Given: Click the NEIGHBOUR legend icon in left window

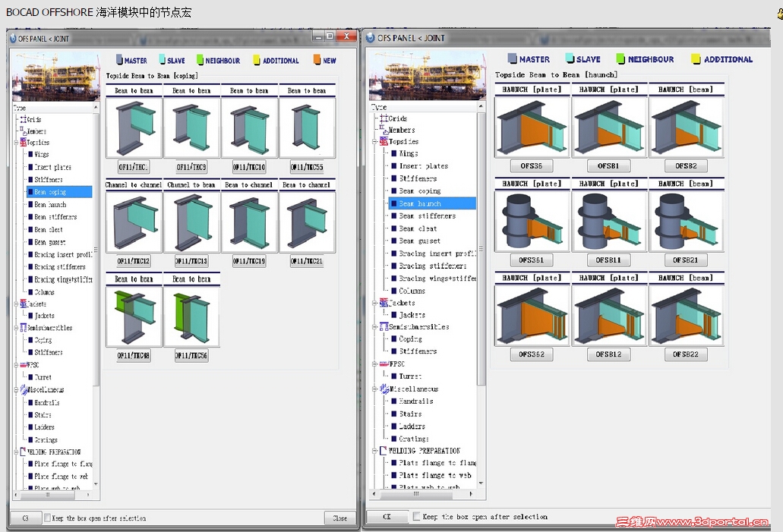Looking at the screenshot, I should coord(200,60).
